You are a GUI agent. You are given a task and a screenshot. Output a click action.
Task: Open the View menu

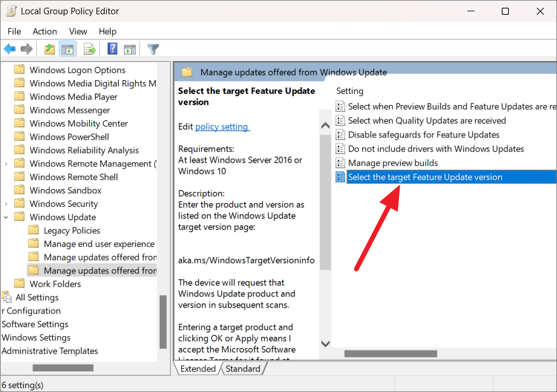(78, 31)
